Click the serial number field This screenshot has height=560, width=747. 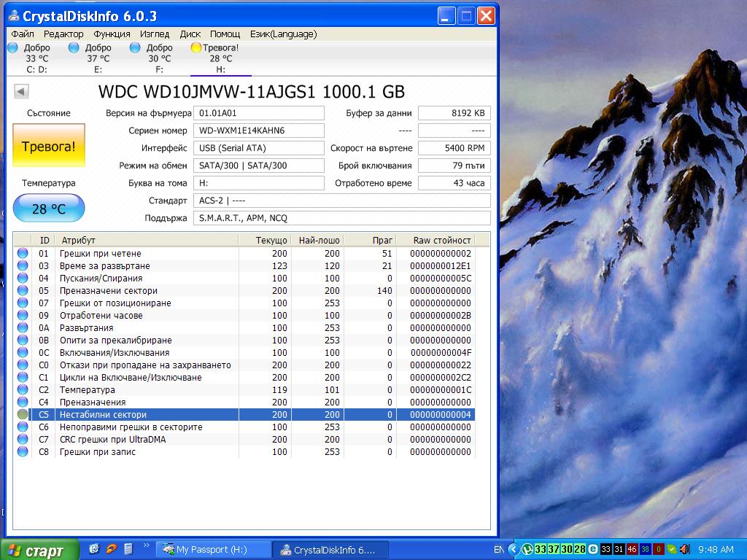pyautogui.click(x=258, y=131)
